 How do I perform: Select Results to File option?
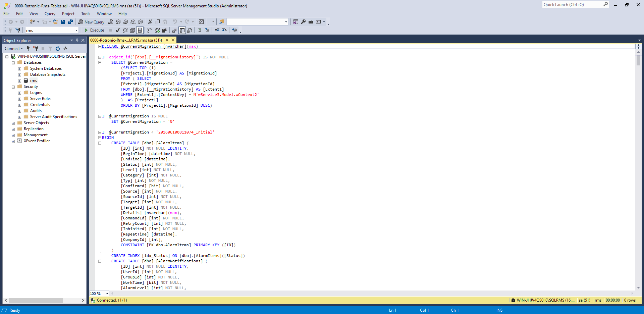[190, 30]
